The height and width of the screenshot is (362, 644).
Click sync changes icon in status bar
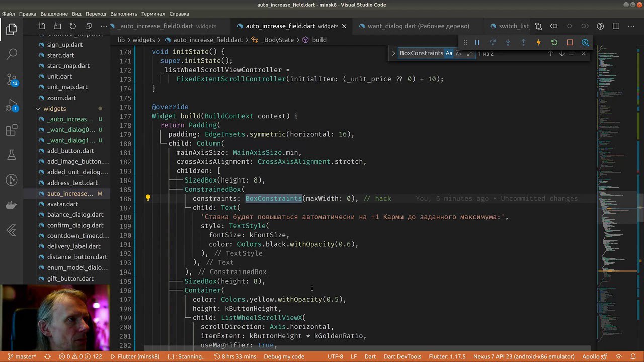tap(48, 356)
